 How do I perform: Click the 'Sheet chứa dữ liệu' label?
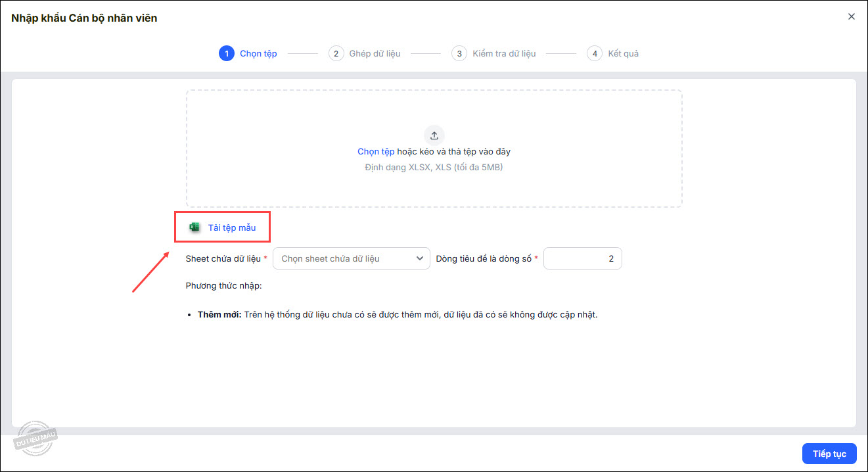pyautogui.click(x=223, y=258)
